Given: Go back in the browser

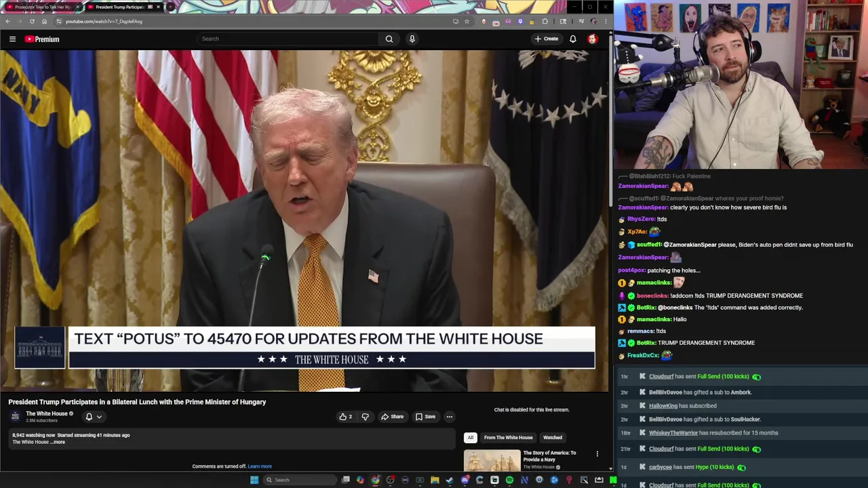Looking at the screenshot, I should [7, 21].
